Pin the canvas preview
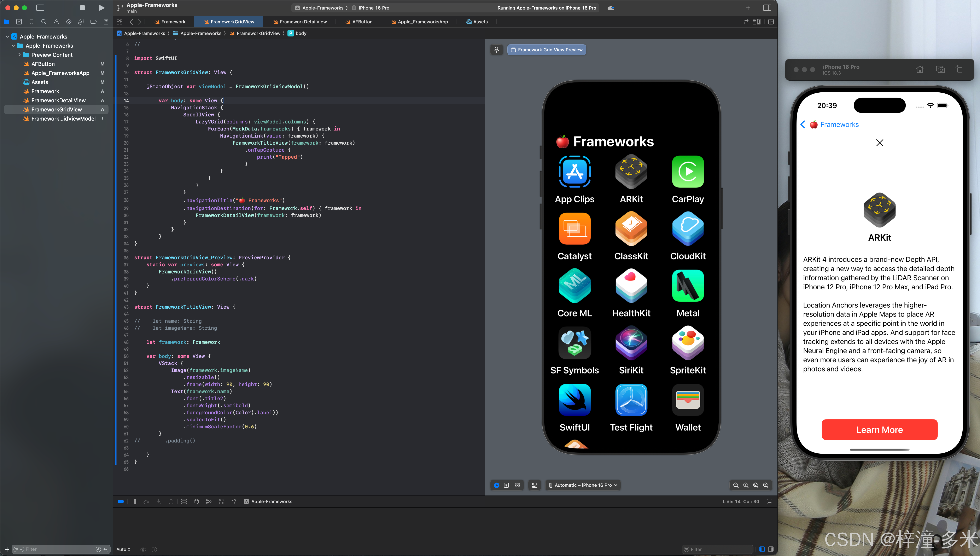The height and width of the screenshot is (556, 980). click(x=496, y=50)
